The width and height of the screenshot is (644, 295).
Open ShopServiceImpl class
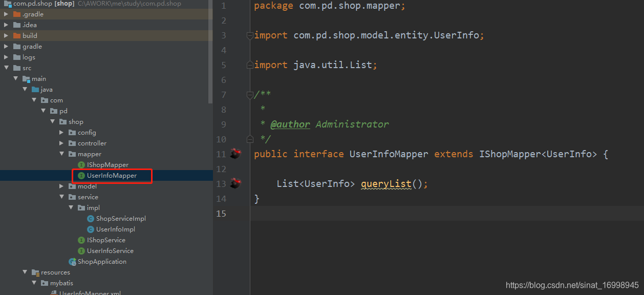[121, 218]
